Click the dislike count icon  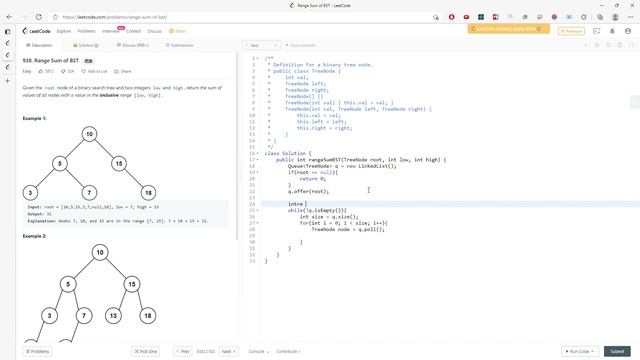[x=63, y=71]
